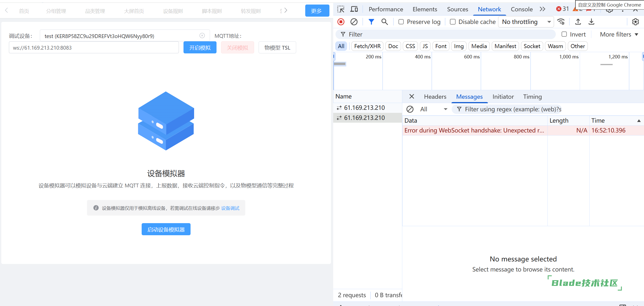This screenshot has height=306, width=644.
Task: Stop recording network log
Action: click(x=341, y=22)
